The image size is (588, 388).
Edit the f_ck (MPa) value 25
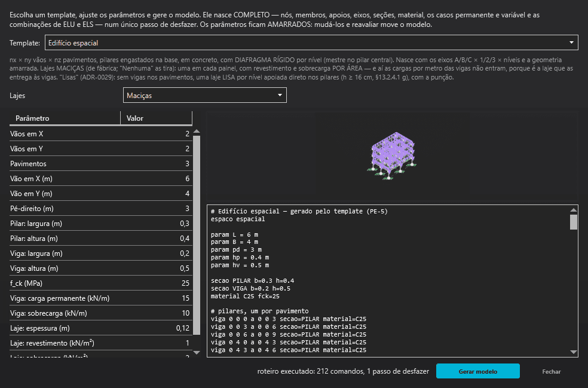coord(157,283)
